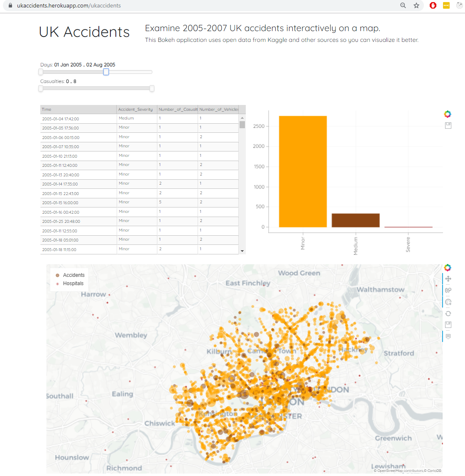Click the orange Minor bar in the chart
Image resolution: width=465 pixels, height=476 pixels.
point(303,171)
